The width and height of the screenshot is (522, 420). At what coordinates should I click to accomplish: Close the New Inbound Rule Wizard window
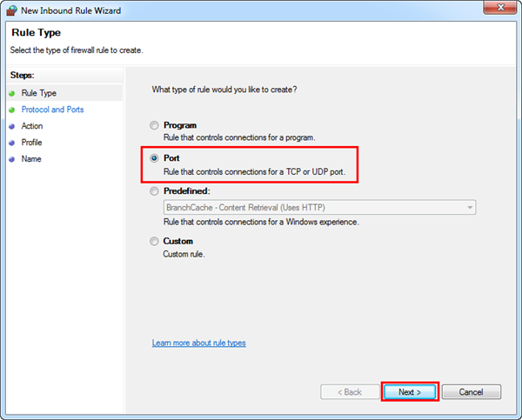click(497, 10)
